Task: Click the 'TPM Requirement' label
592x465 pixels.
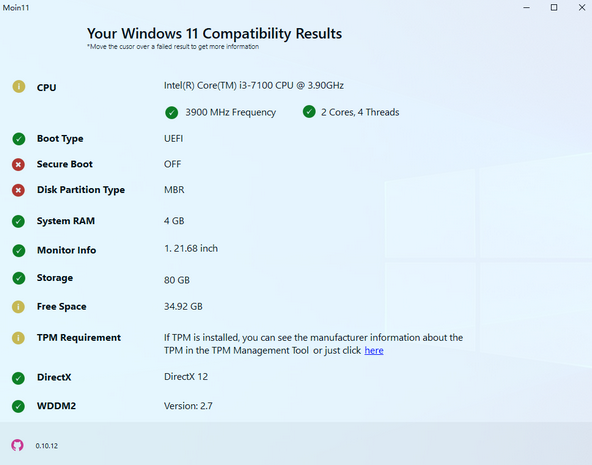Action: pyautogui.click(x=79, y=338)
